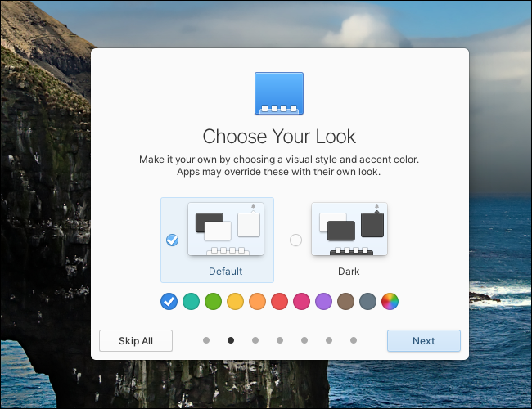Select the Dark style radio button
This screenshot has height=409, width=532.
click(x=295, y=240)
